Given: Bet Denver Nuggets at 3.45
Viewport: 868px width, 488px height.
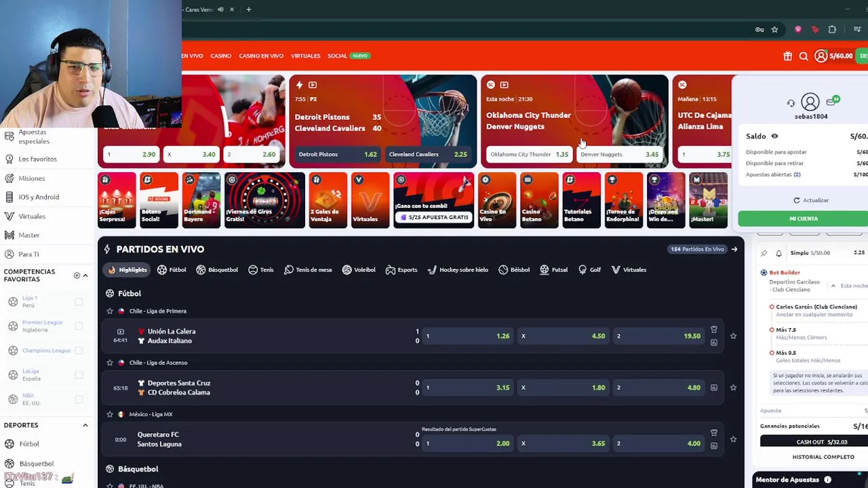Looking at the screenshot, I should pyautogui.click(x=619, y=155).
